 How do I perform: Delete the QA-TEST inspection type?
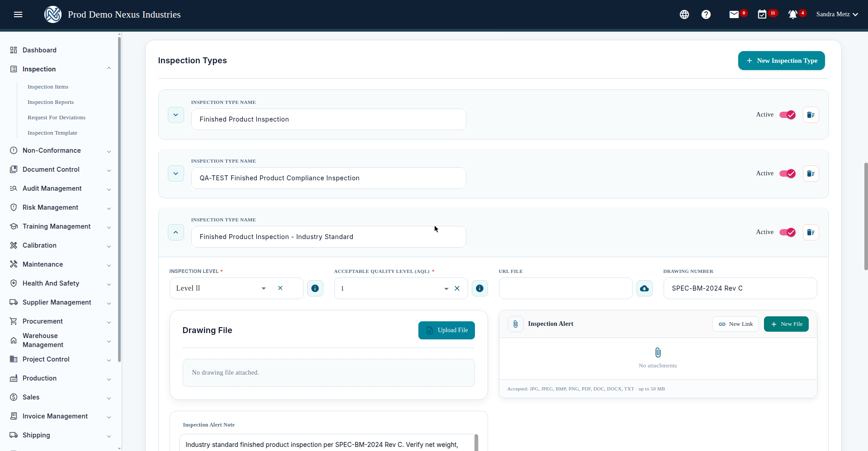click(811, 174)
